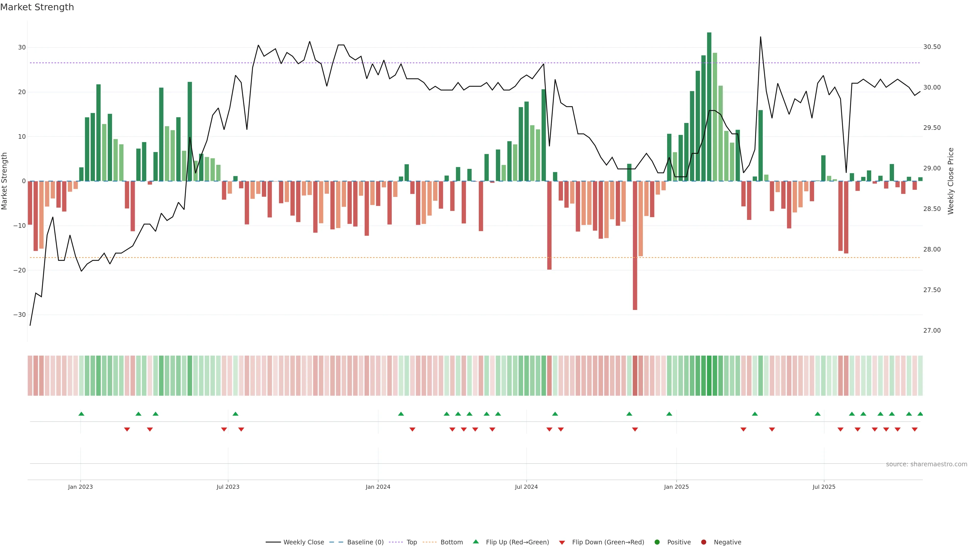Click the dark red Negative legend circle icon
The image size is (980, 551).
pos(703,542)
